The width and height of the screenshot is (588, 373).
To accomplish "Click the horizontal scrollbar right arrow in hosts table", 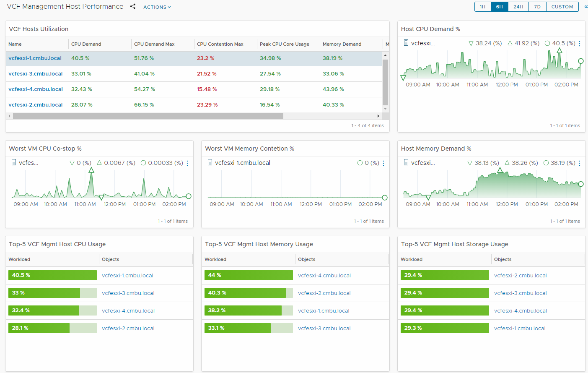I will coord(378,116).
